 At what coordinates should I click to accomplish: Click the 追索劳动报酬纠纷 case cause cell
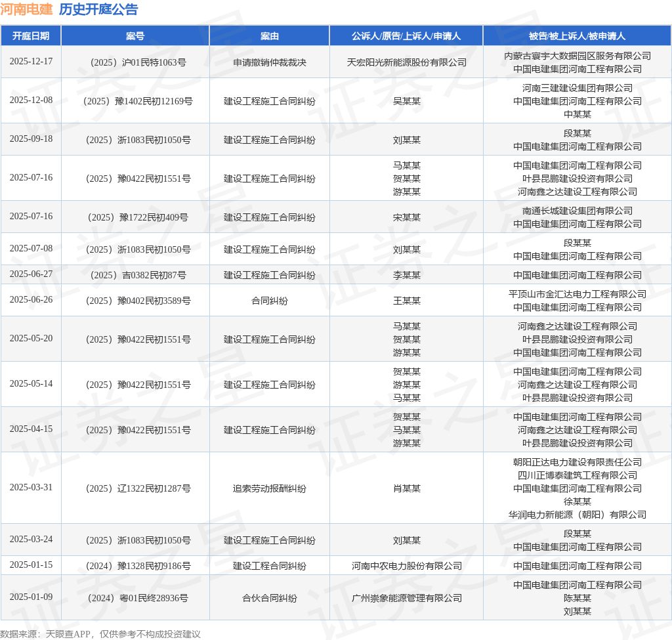(x=269, y=488)
